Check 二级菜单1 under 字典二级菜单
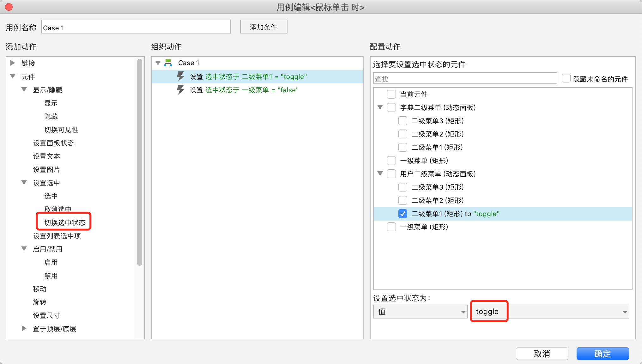The height and width of the screenshot is (364, 642). point(403,147)
